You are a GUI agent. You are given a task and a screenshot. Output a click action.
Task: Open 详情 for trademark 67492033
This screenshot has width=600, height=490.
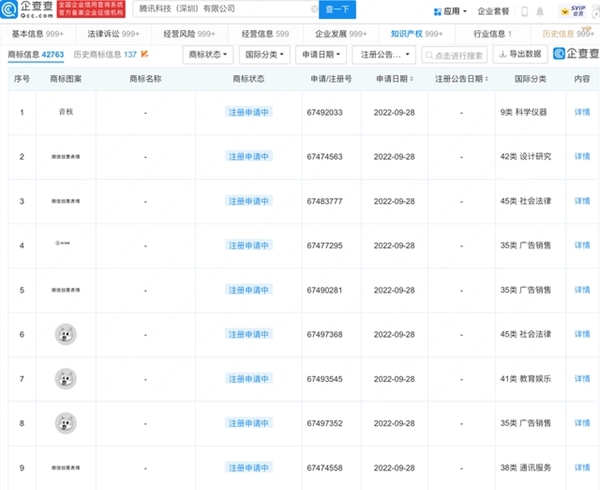[582, 112]
